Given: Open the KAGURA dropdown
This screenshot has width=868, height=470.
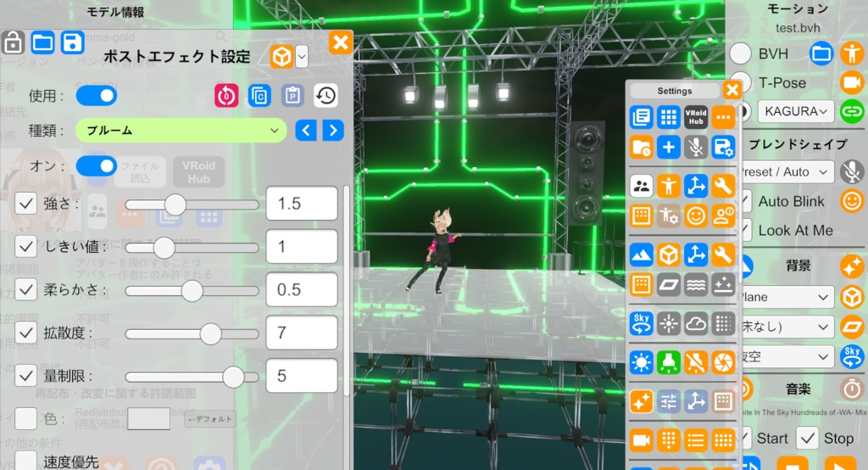Looking at the screenshot, I should [x=795, y=111].
